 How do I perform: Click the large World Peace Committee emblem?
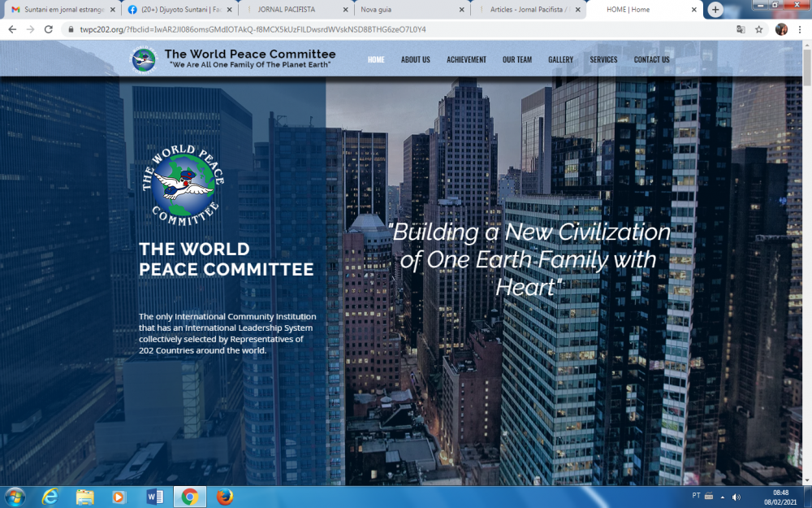(184, 185)
